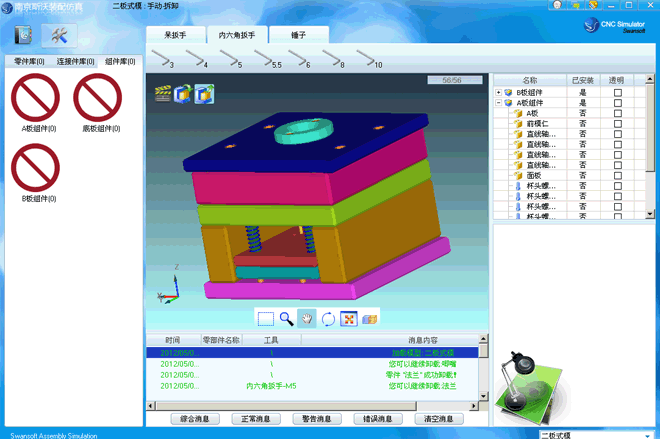
Task: Click the 警告消息 button
Action: tap(317, 419)
